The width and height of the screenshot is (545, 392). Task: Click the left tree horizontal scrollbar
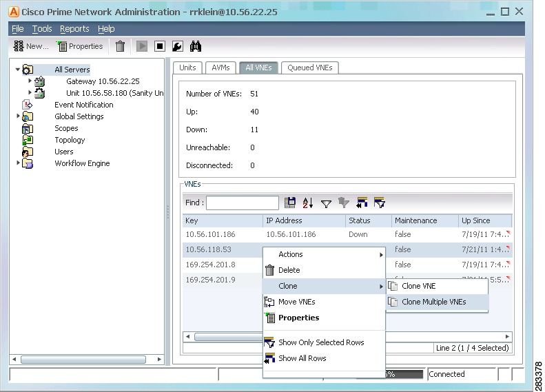pyautogui.click(x=83, y=360)
